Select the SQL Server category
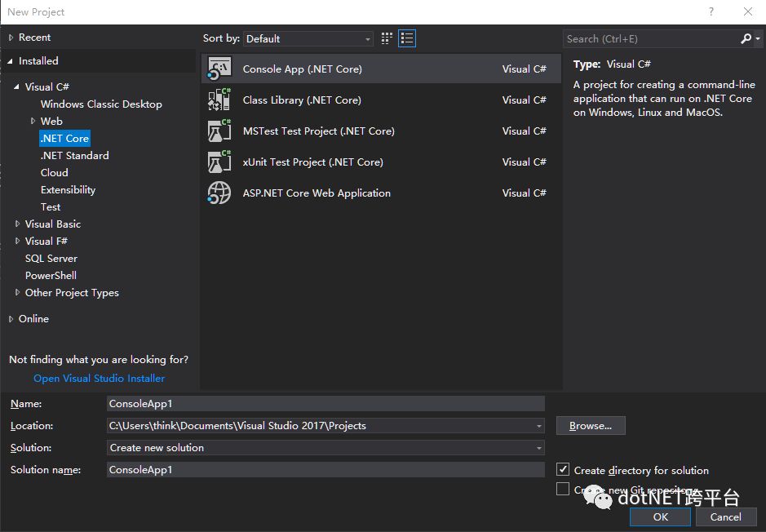The height and width of the screenshot is (532, 766). click(x=51, y=259)
